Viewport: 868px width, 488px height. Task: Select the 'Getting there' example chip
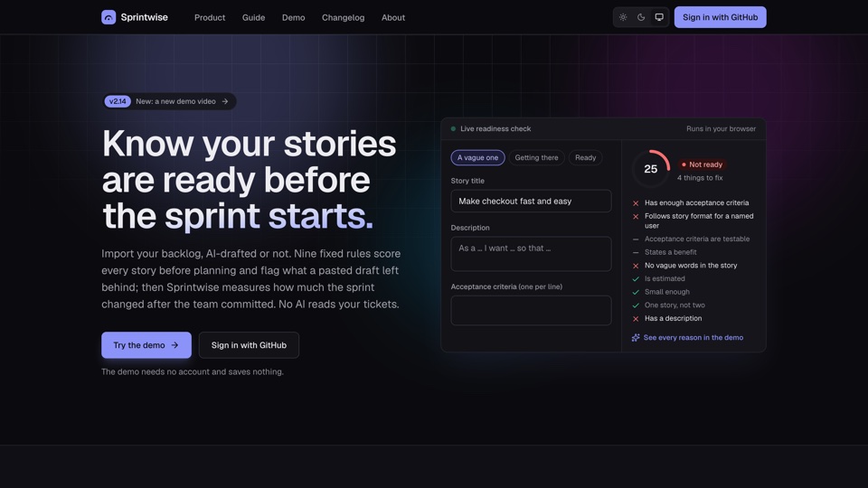(536, 157)
